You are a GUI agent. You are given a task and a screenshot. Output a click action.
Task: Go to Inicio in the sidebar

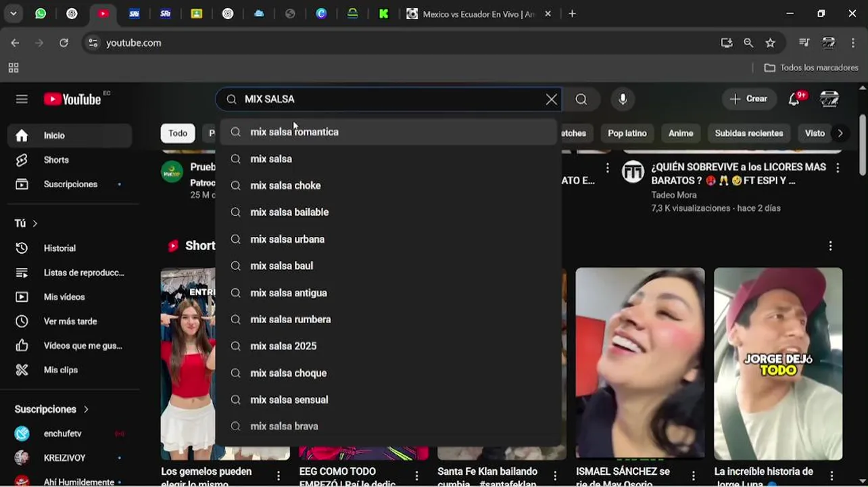70,135
